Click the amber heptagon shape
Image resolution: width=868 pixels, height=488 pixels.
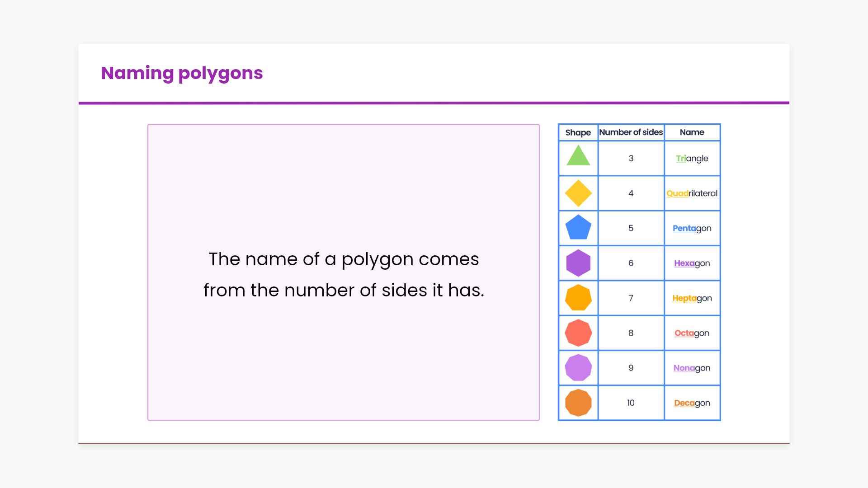tap(578, 298)
